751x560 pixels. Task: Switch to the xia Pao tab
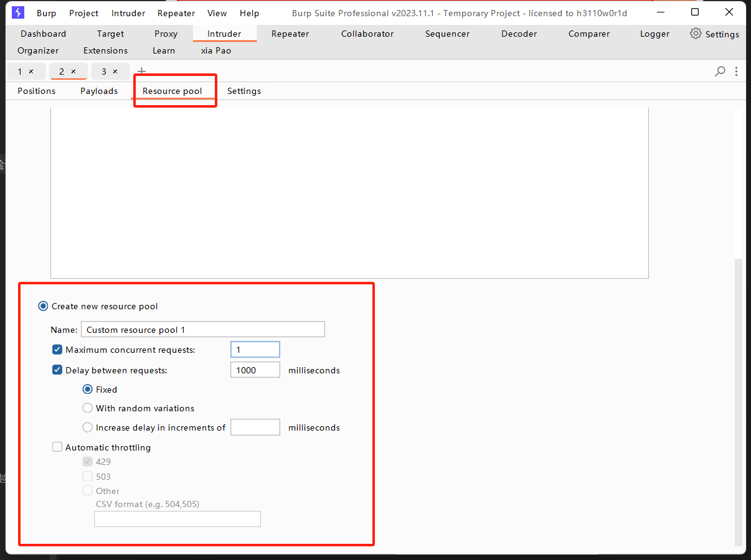point(216,50)
